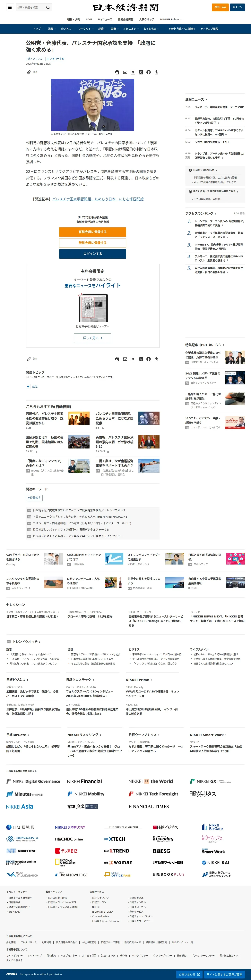Click the 無料会員に登録する button

coord(92,243)
